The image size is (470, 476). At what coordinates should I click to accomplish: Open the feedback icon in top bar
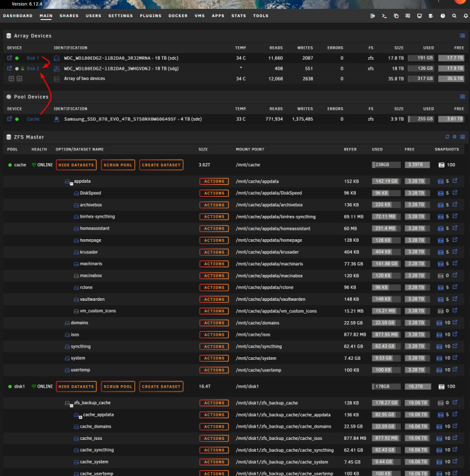pos(408,16)
